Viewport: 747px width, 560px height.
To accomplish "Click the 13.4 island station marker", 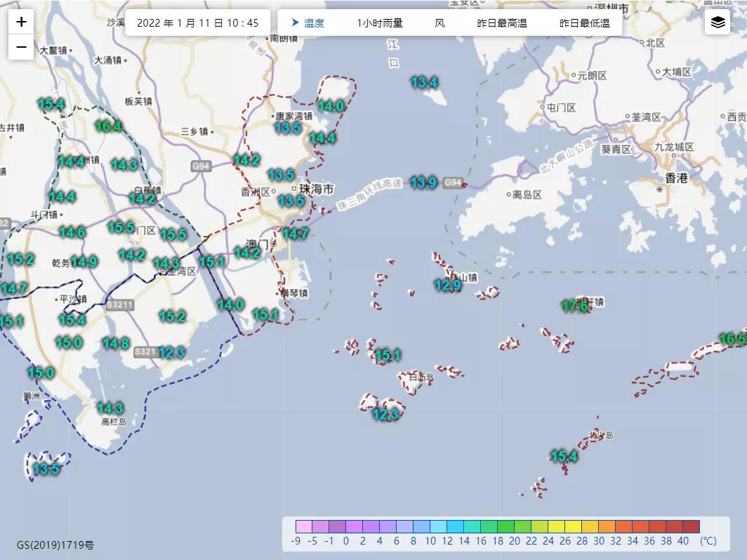I will (x=424, y=83).
